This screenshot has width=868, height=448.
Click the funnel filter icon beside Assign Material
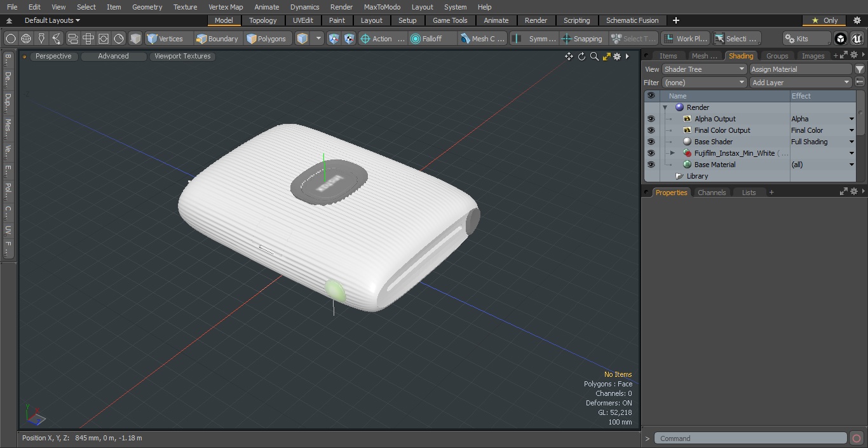click(x=860, y=69)
